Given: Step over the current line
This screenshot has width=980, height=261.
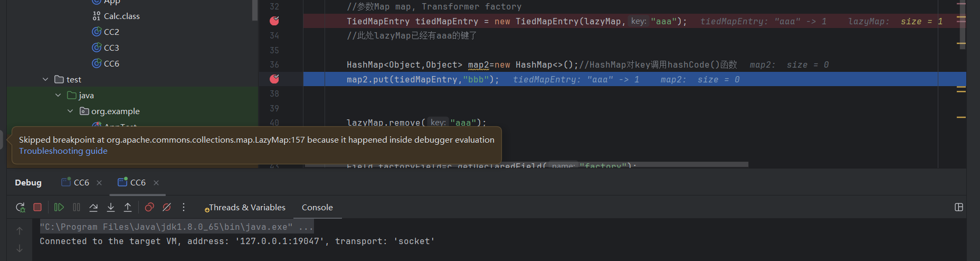Looking at the screenshot, I should point(93,207).
